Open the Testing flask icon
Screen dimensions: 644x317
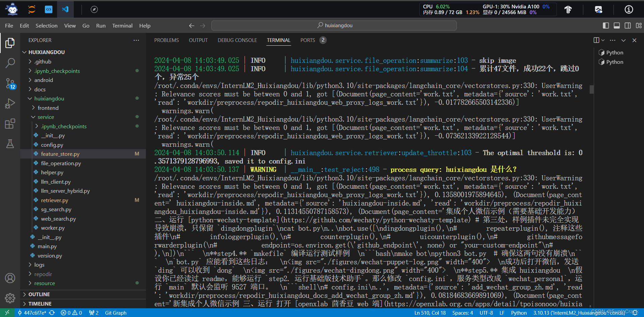click(x=10, y=144)
